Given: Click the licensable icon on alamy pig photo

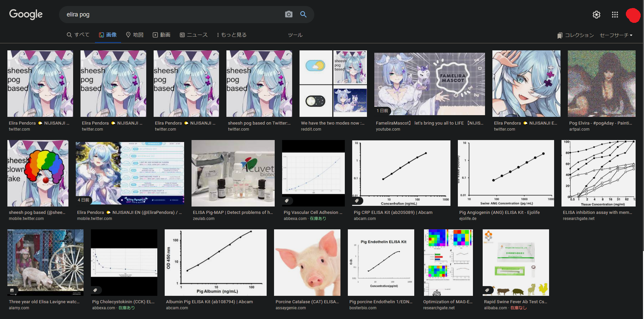Looking at the screenshot, I should click(x=12, y=290).
